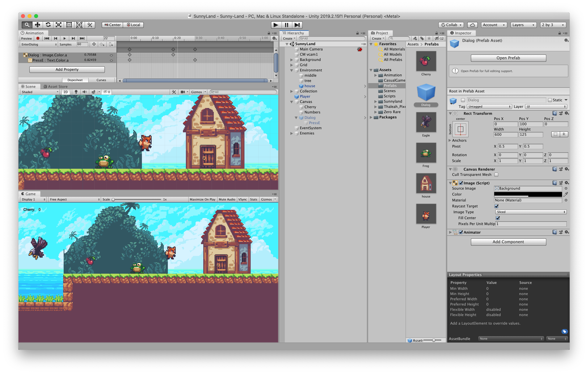Toggle 2D mode in the Scene view
The width and height of the screenshot is (588, 374).
(65, 92)
